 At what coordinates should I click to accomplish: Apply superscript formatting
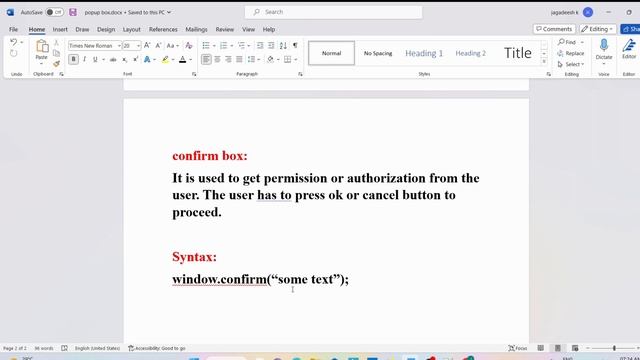pos(136,60)
